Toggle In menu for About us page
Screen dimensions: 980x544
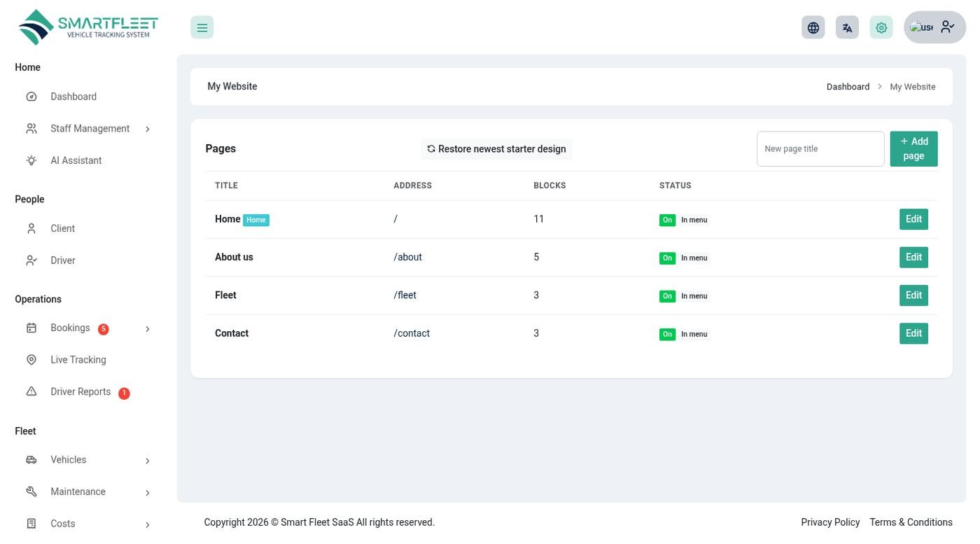tap(694, 258)
